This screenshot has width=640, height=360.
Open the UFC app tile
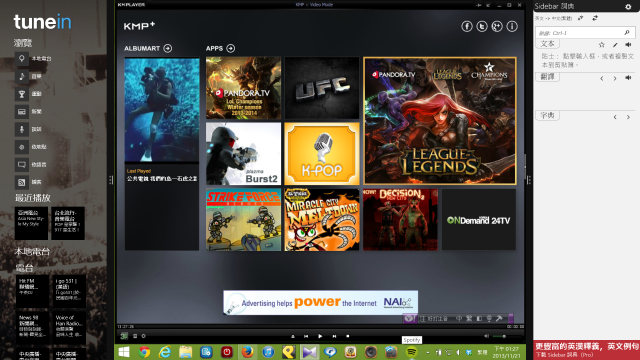[x=322, y=88]
